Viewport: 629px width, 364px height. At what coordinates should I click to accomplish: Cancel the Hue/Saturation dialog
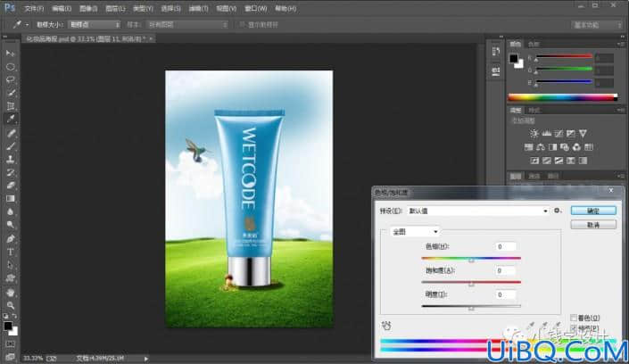593,225
